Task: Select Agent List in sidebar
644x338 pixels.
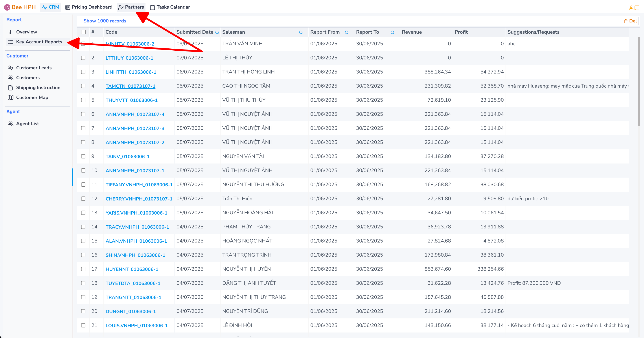Action: [28, 124]
